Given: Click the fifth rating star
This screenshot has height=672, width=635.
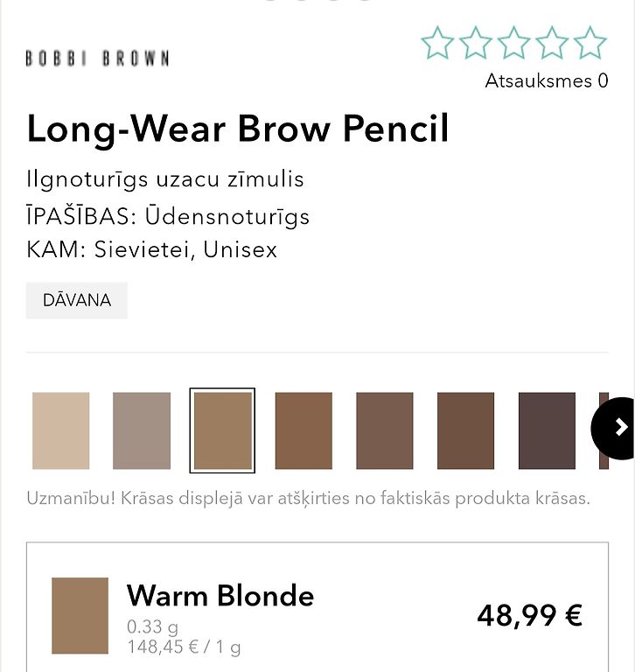Looking at the screenshot, I should (590, 43).
